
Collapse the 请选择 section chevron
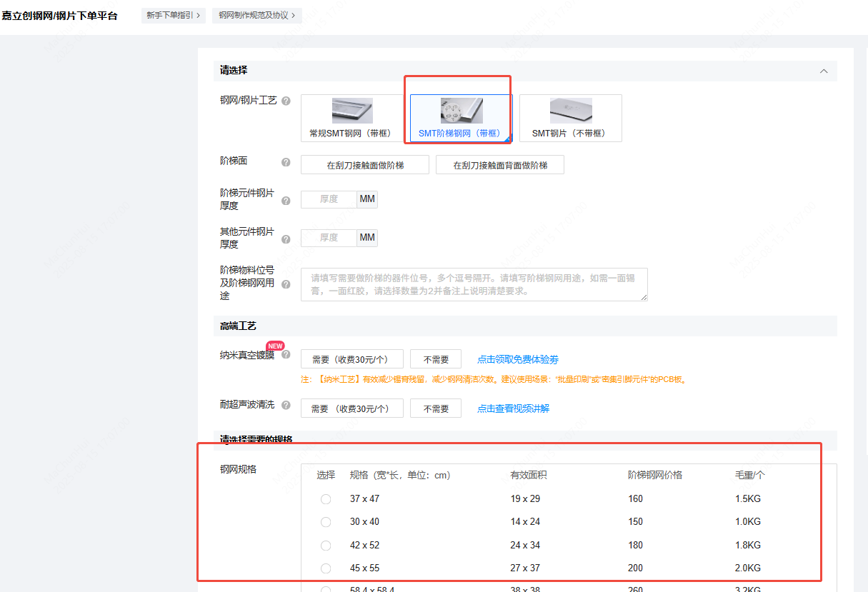[x=824, y=71]
